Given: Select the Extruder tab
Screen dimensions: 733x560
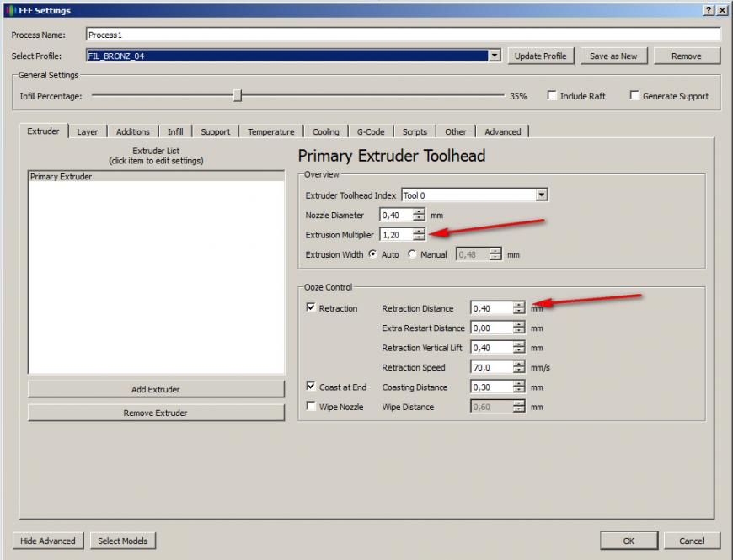Looking at the screenshot, I should (x=43, y=131).
